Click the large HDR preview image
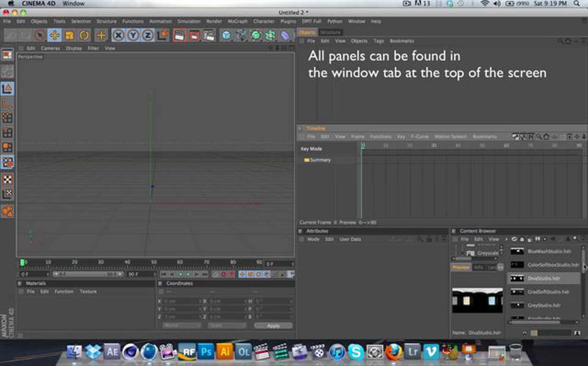 point(477,300)
